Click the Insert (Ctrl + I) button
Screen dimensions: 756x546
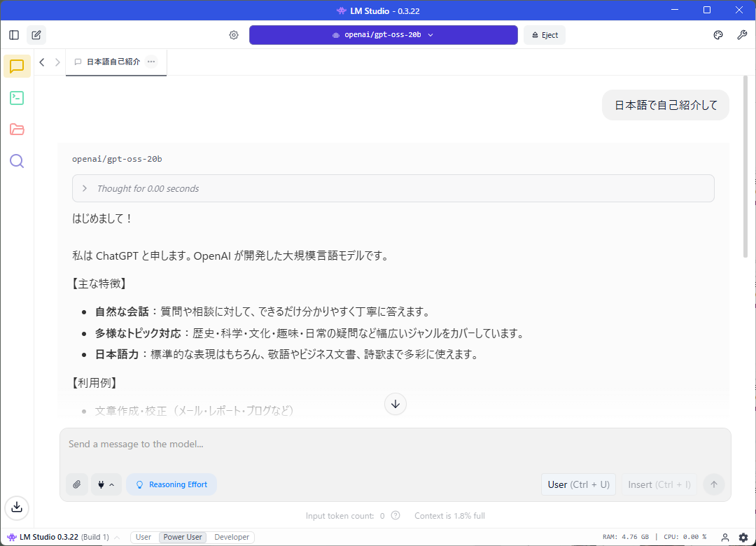pyautogui.click(x=659, y=484)
